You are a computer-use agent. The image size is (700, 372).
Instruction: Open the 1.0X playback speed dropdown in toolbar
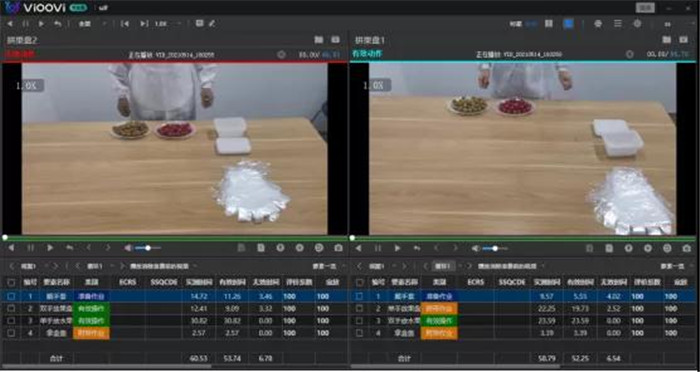168,24
